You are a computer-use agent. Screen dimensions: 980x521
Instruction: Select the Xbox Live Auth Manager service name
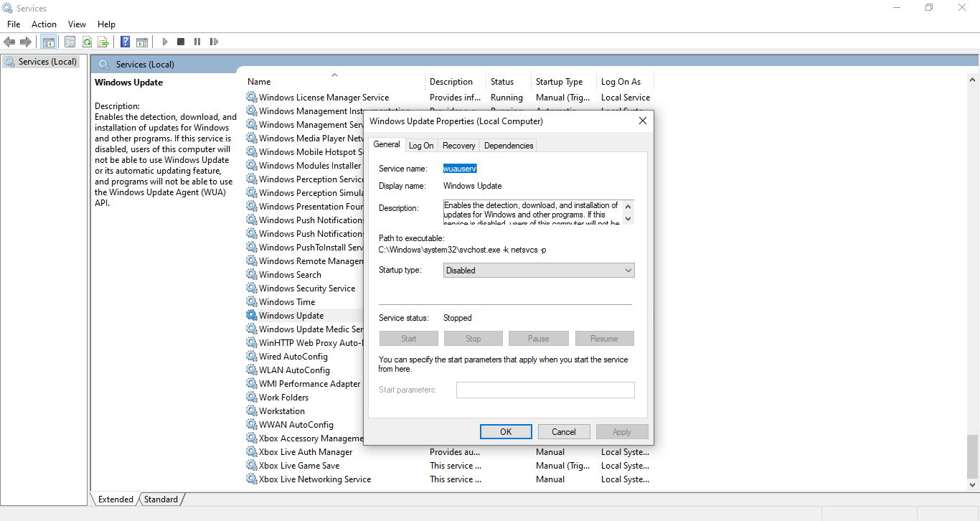306,451
